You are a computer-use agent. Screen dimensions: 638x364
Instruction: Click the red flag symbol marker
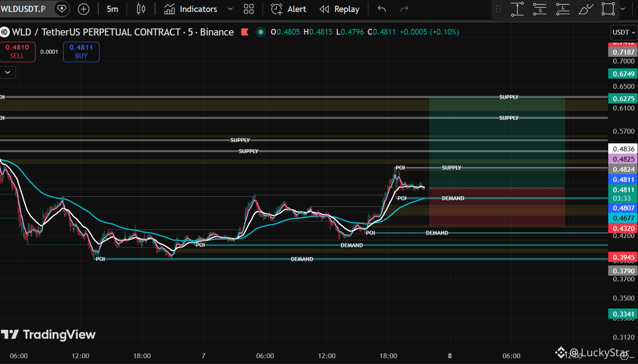tap(244, 32)
